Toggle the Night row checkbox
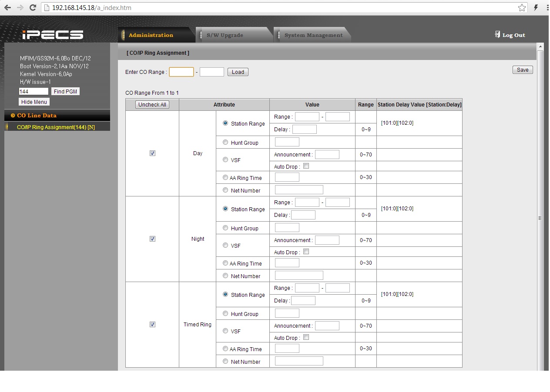The image size is (550, 392). click(x=152, y=239)
